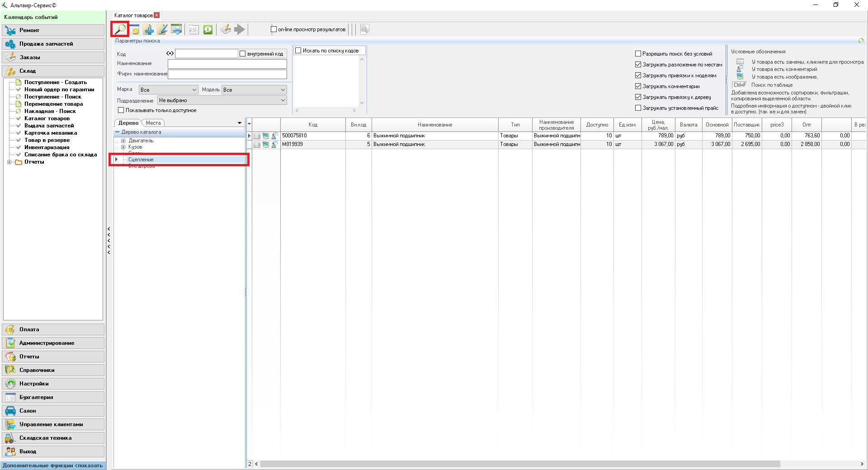Click the gray right arrow toolbar icon
868x470 pixels.
[240, 30]
